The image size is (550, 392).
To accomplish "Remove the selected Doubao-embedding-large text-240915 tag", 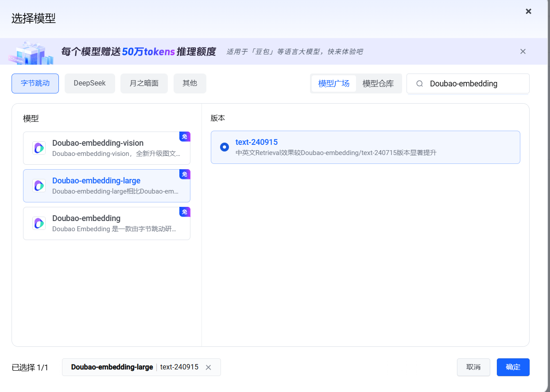I will pos(209,367).
